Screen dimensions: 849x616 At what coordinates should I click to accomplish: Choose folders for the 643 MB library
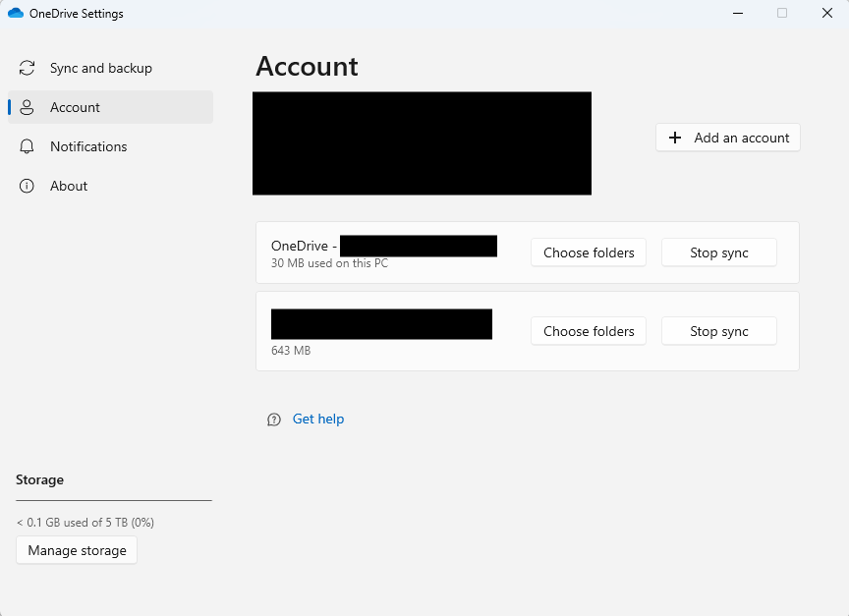pyautogui.click(x=589, y=331)
